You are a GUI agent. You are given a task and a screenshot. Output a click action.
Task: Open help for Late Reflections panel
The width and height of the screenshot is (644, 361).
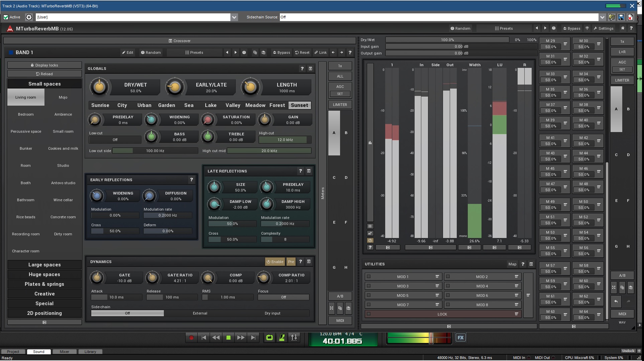coord(300,171)
